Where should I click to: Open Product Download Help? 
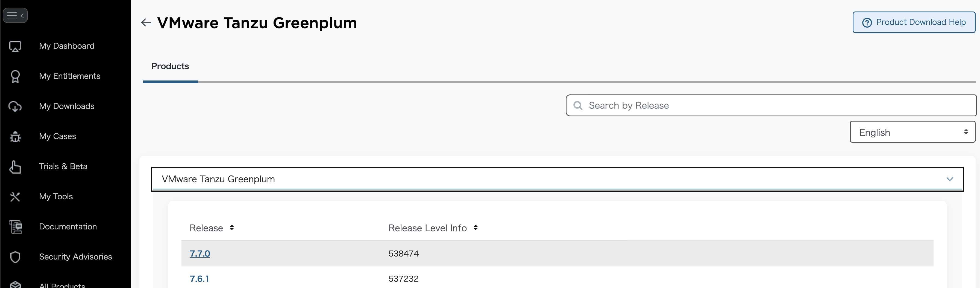coord(913,22)
